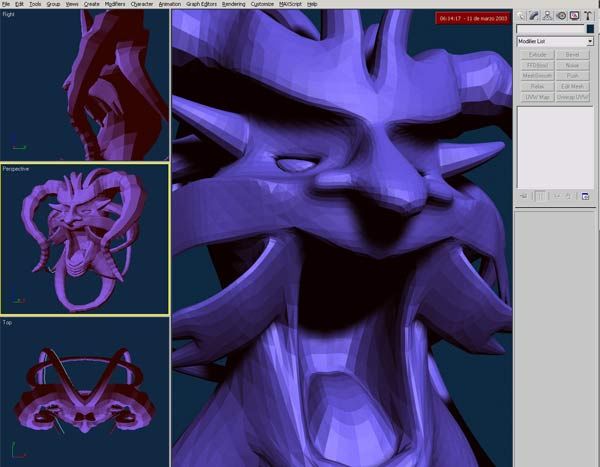Screen dimensions: 600x467
Task: Click the Perspective viewport label
Action: tap(16, 169)
